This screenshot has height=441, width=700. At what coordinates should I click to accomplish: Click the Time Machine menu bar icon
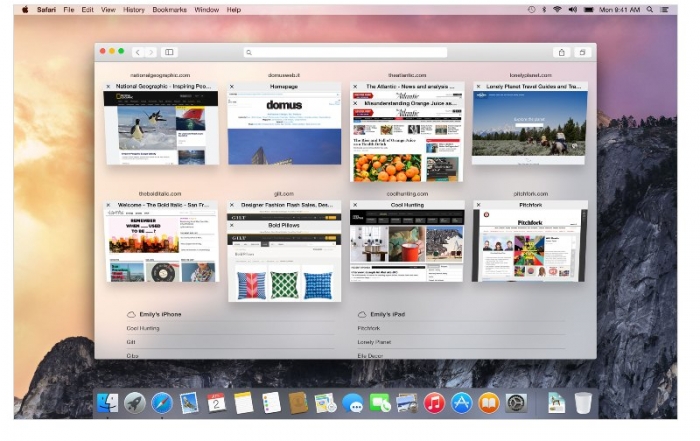531,9
